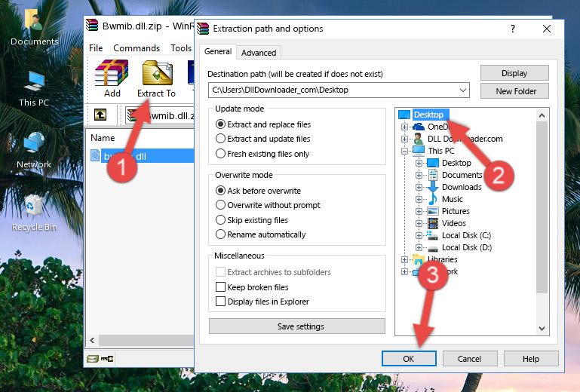This screenshot has width=580, height=392.
Task: Select DLL Downloader.com user folder in tree
Action: (x=465, y=139)
